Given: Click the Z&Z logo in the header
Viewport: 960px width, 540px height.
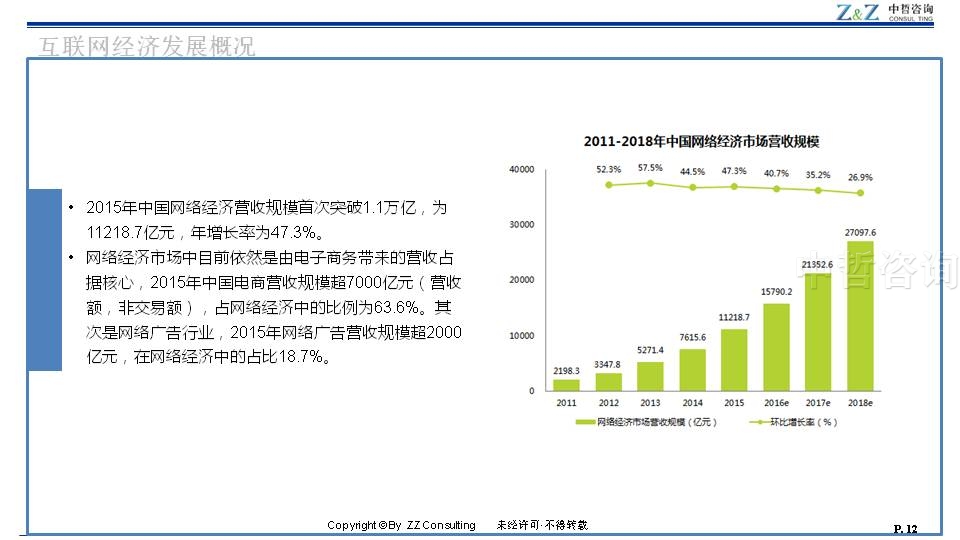Looking at the screenshot, I should 858,12.
